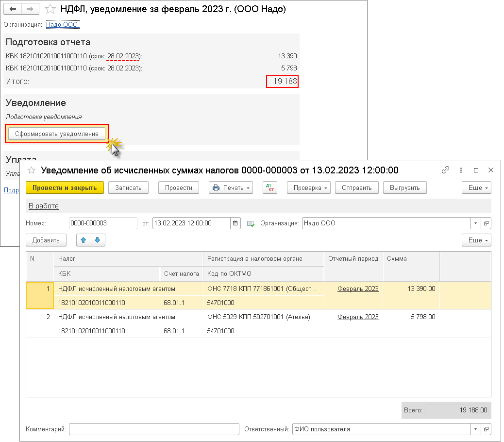Viewport: 504px width, 442px height.
Task: Click the Комментарий input field
Action: 154,429
